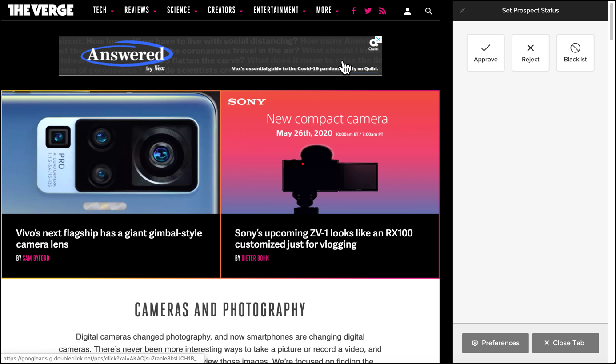Open the user account profile icon
Screen dimensions: 616x364
tap(407, 11)
